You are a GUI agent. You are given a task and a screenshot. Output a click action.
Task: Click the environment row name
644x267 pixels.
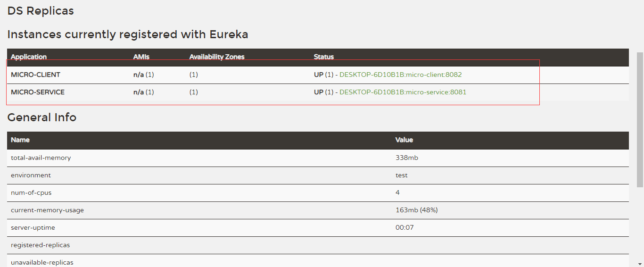[31, 175]
